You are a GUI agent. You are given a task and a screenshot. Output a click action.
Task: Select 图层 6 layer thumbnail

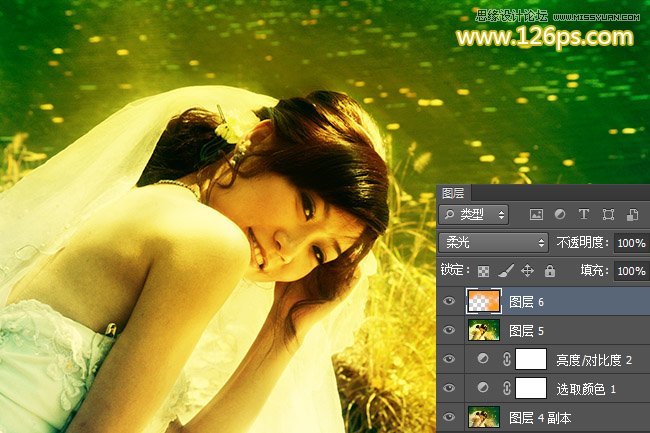tap(484, 301)
